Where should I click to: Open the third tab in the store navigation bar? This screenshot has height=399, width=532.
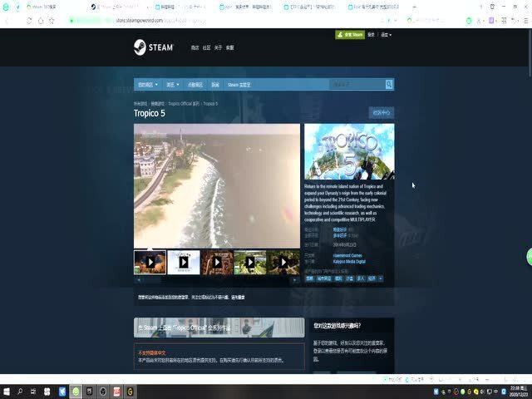pyautogui.click(x=195, y=85)
